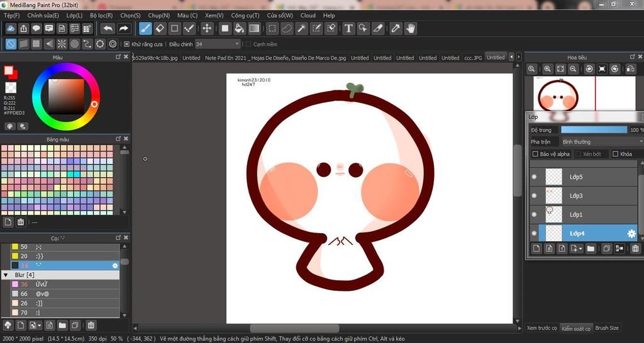The image size is (644, 343).
Task: Toggle the Cạnh mềm checkbox
Action: (248, 45)
